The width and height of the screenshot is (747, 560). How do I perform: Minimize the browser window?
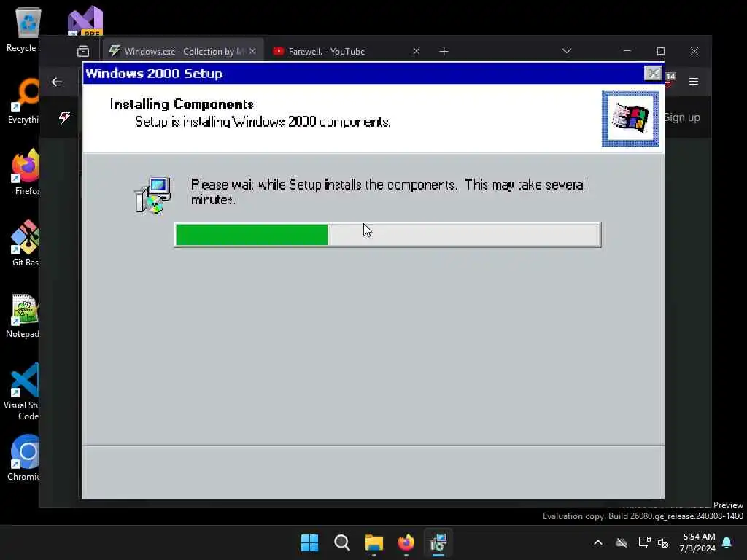[x=627, y=51]
